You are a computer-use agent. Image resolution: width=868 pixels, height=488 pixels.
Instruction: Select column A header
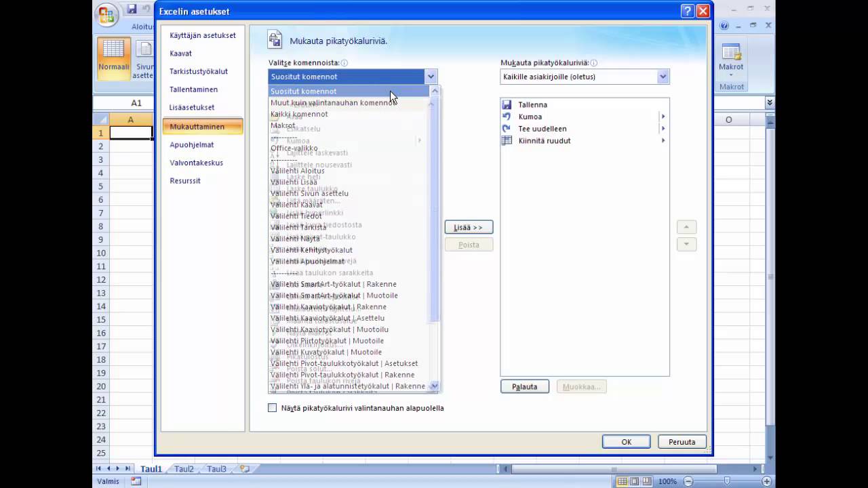(131, 119)
